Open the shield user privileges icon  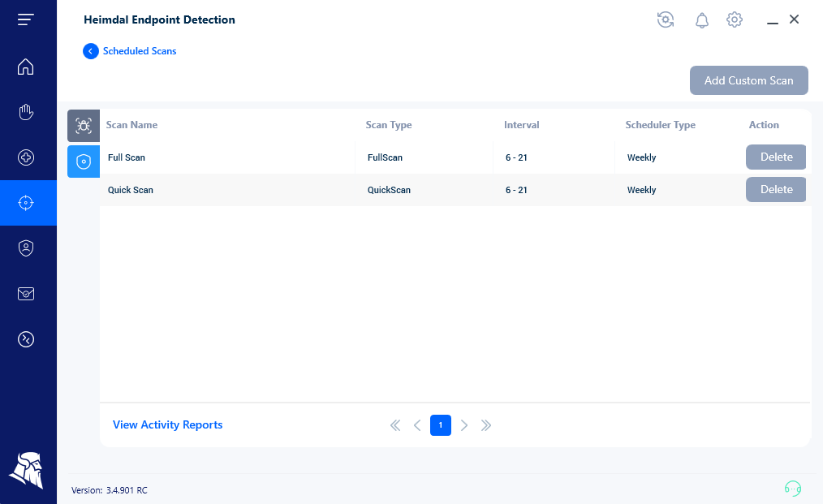click(26, 248)
